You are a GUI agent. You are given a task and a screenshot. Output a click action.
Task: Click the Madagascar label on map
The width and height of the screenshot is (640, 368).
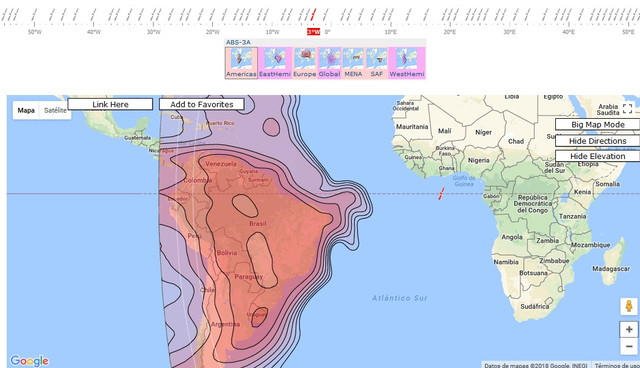click(611, 269)
